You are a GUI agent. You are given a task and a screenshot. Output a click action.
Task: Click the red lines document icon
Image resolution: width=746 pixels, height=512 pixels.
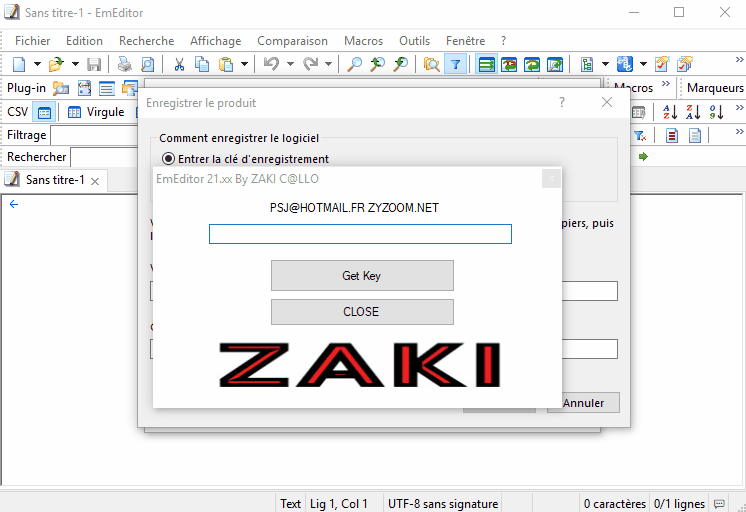[x=672, y=136]
